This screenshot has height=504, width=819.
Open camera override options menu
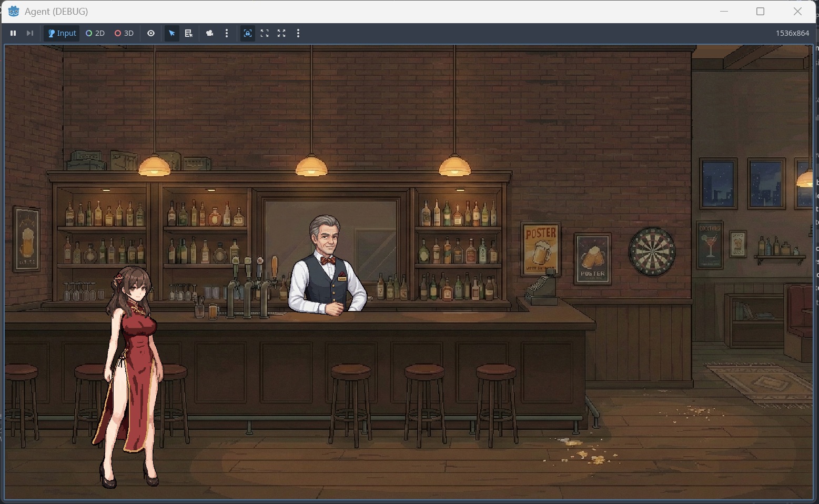pos(227,33)
